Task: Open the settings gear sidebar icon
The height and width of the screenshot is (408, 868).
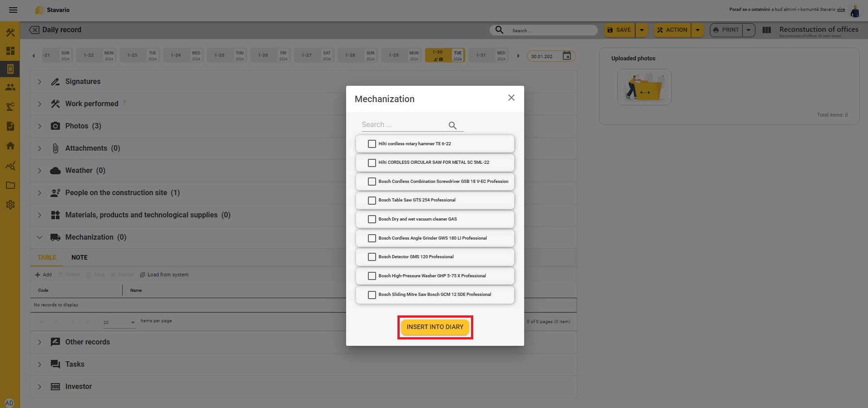Action: pyautogui.click(x=10, y=205)
